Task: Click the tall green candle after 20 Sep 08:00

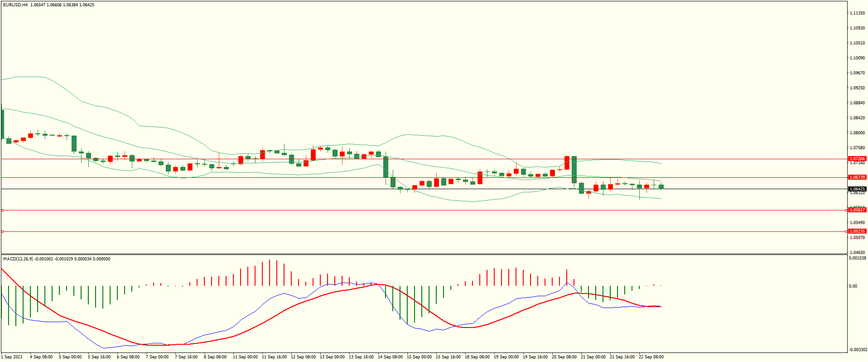Action: pyautogui.click(x=574, y=170)
